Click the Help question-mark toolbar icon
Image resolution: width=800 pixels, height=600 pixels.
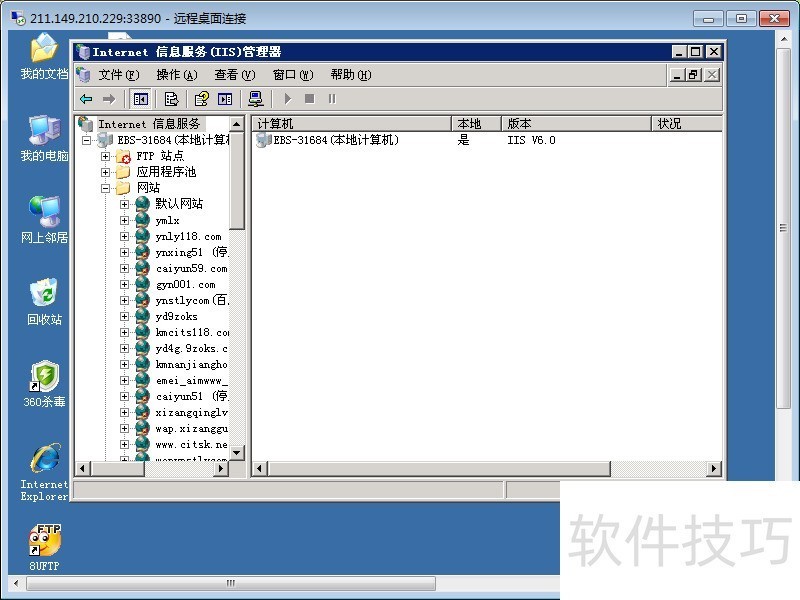click(x=202, y=99)
